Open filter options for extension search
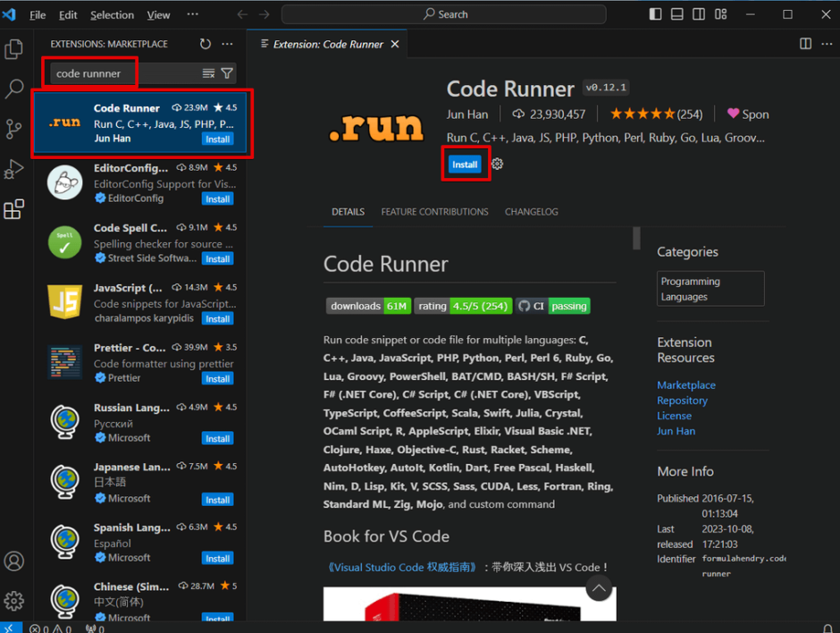Image resolution: width=840 pixels, height=633 pixels. click(x=226, y=72)
